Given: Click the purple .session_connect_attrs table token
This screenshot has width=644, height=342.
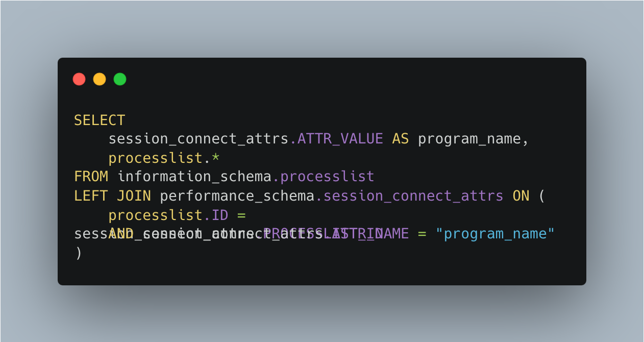Looking at the screenshot, I should [x=409, y=196].
